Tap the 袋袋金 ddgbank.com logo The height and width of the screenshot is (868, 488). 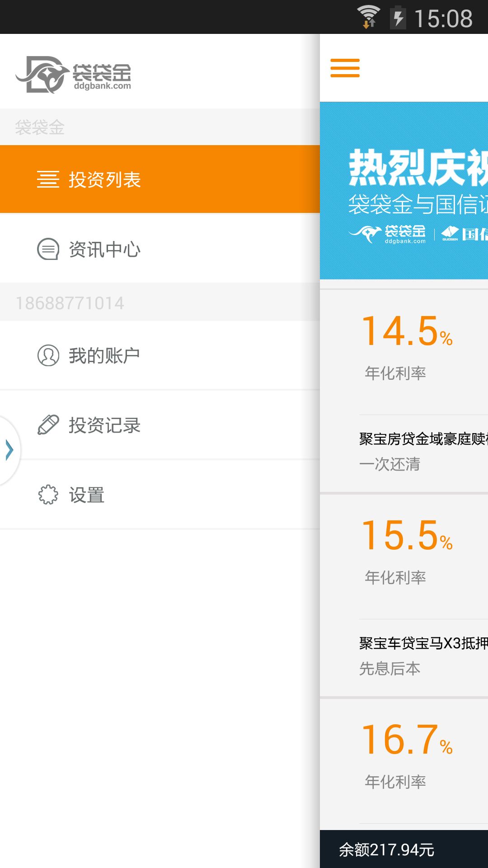click(73, 75)
